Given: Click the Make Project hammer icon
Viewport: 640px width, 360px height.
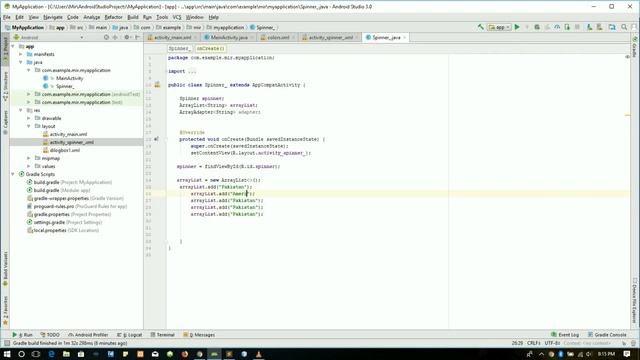Looking at the screenshot, I should 480,27.
